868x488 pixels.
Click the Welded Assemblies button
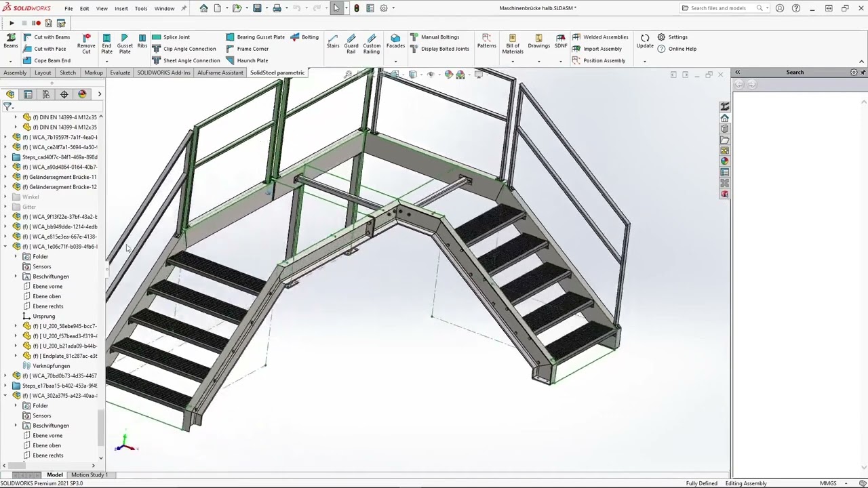coord(600,37)
